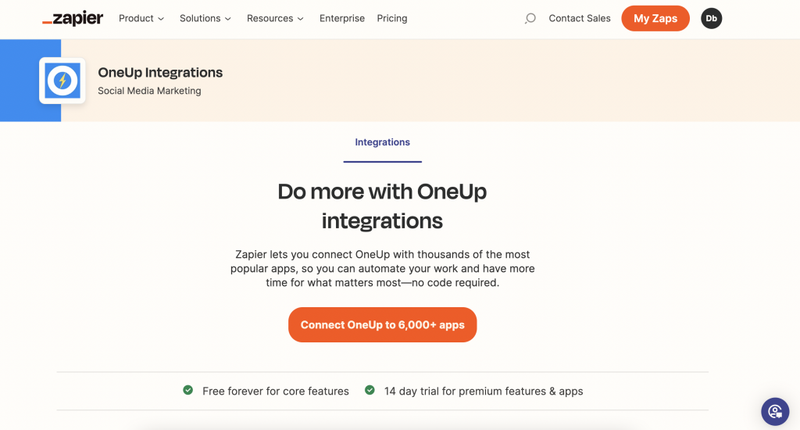Open the Pricing page
The image size is (800, 430).
[x=392, y=18]
